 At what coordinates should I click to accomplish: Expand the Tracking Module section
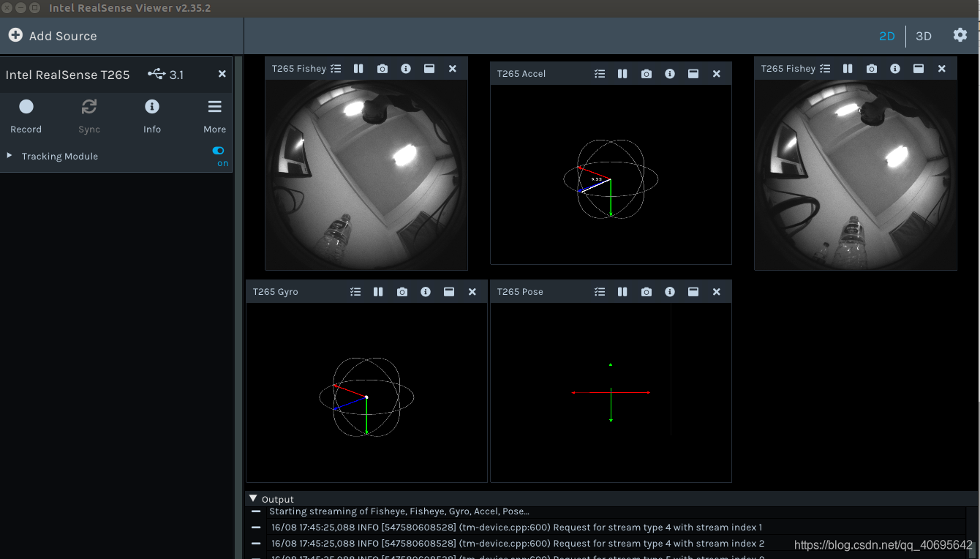point(10,156)
